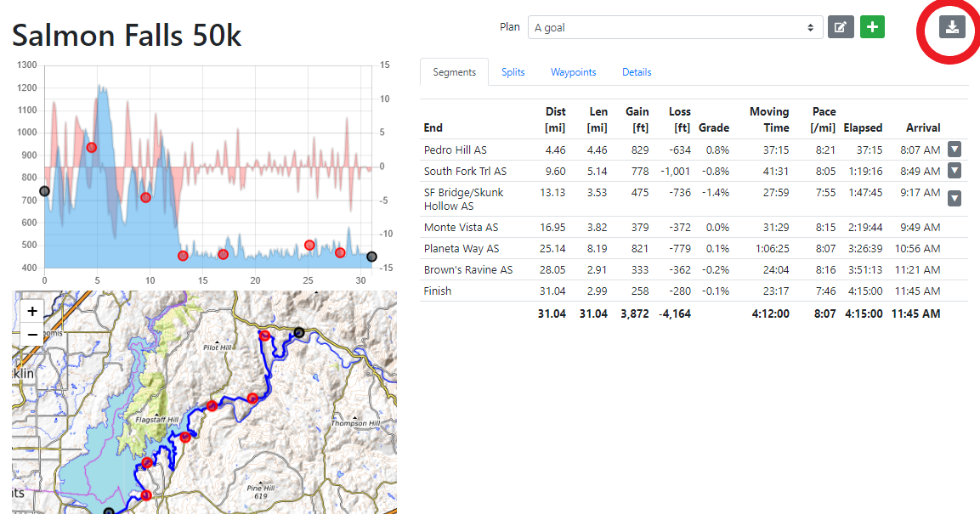Click the black start marker on the elevation chart

[45, 190]
